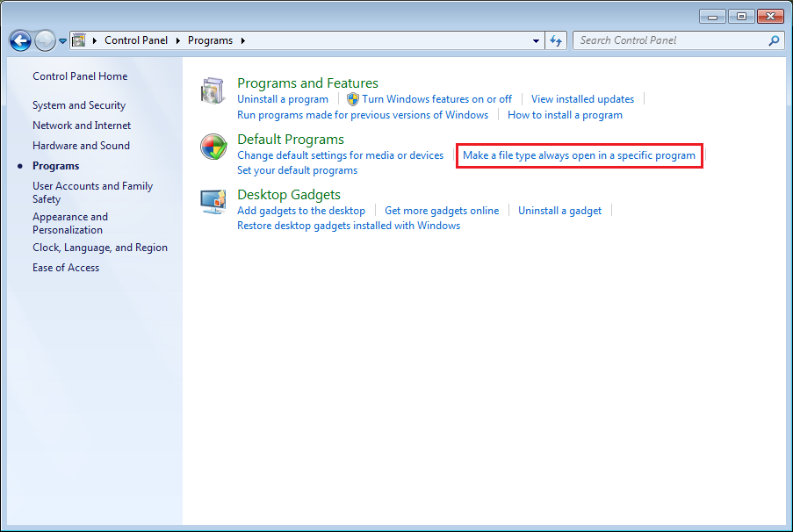Click the magnifying glass search icon
The height and width of the screenshot is (532, 793).
[774, 40]
